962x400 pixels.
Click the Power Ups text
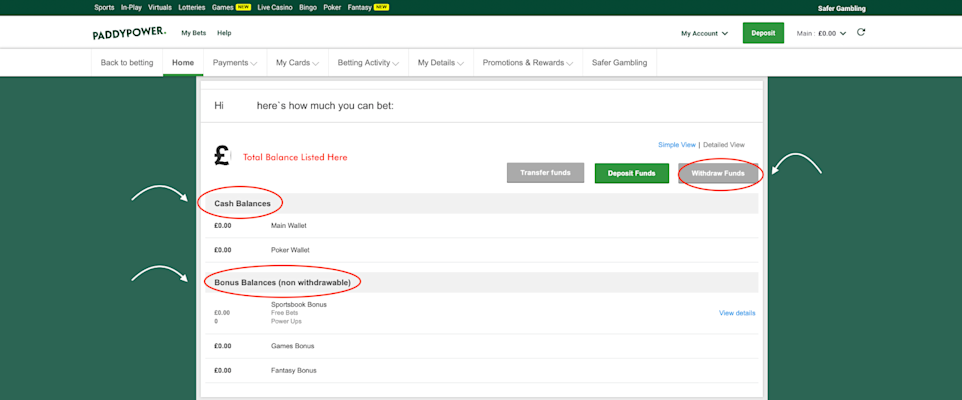tap(286, 321)
